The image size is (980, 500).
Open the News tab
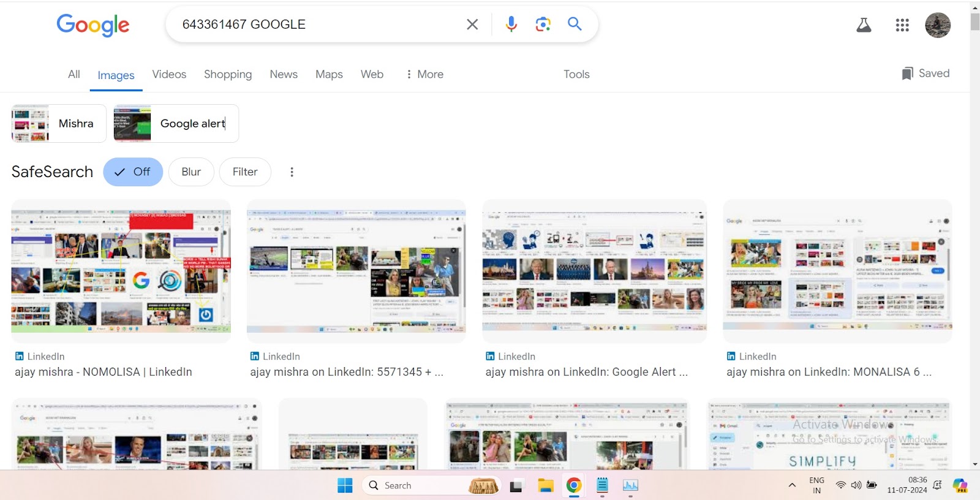tap(284, 74)
